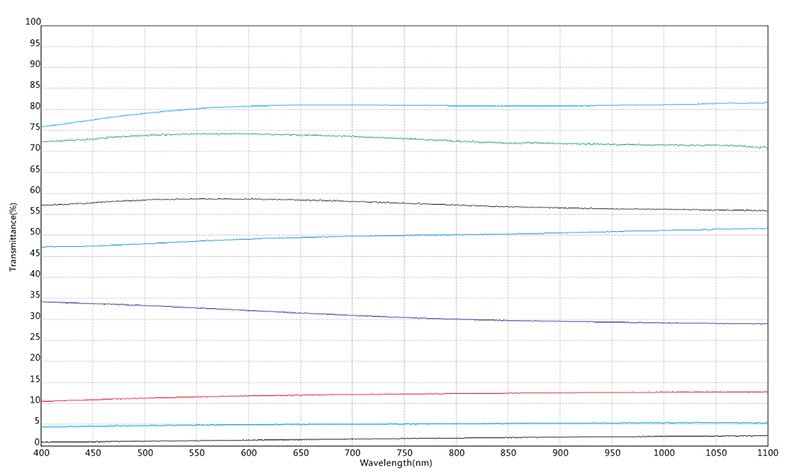Click the 1100 wavelength tick label
Screen dimensions: 800x473
tap(766, 452)
